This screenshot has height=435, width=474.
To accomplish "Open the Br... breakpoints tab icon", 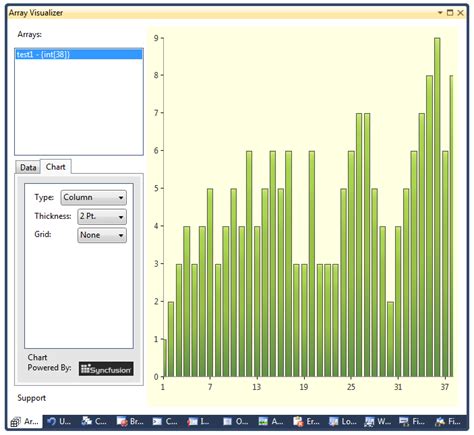I will [122, 422].
